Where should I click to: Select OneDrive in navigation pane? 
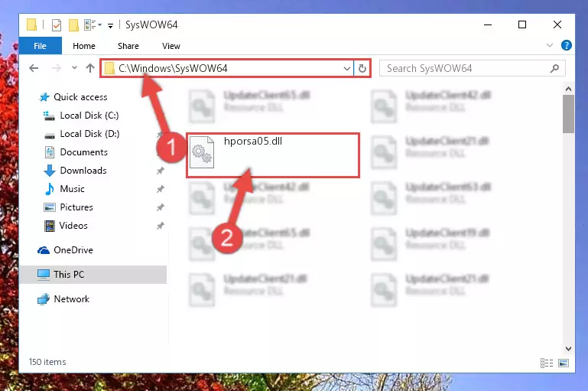73,250
